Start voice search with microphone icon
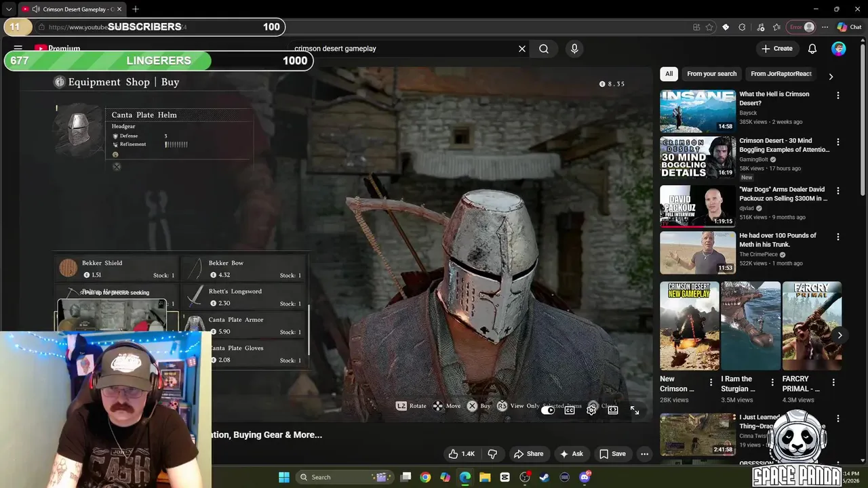This screenshot has height=488, width=868. 574,49
